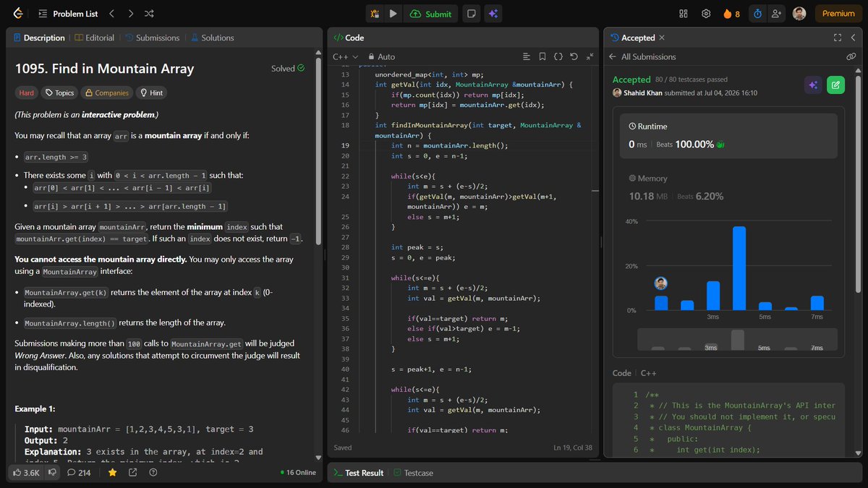The height and width of the screenshot is (488, 868).
Task: Open the C++ language dropdown
Action: point(345,56)
